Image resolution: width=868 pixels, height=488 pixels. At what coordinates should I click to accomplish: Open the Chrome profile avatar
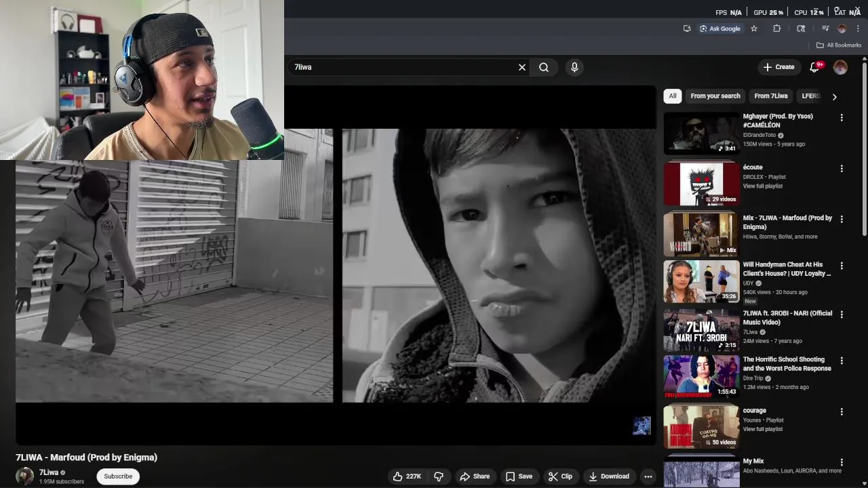pos(842,28)
